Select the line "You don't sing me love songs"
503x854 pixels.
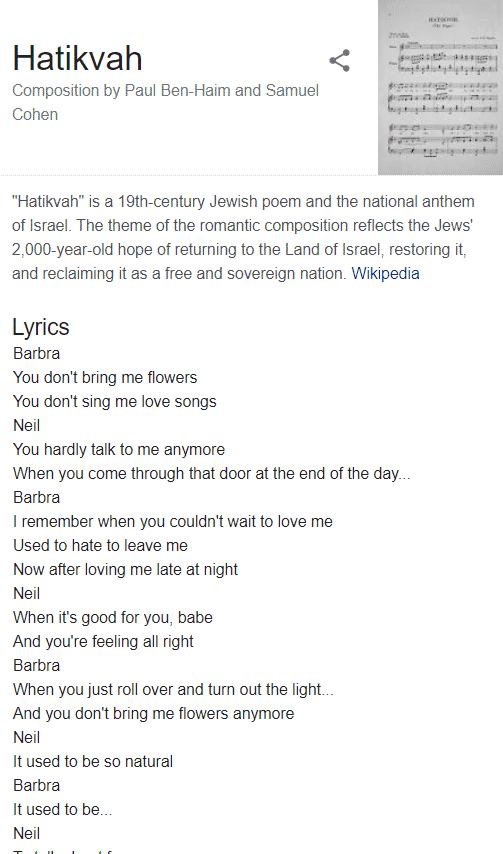(x=115, y=401)
